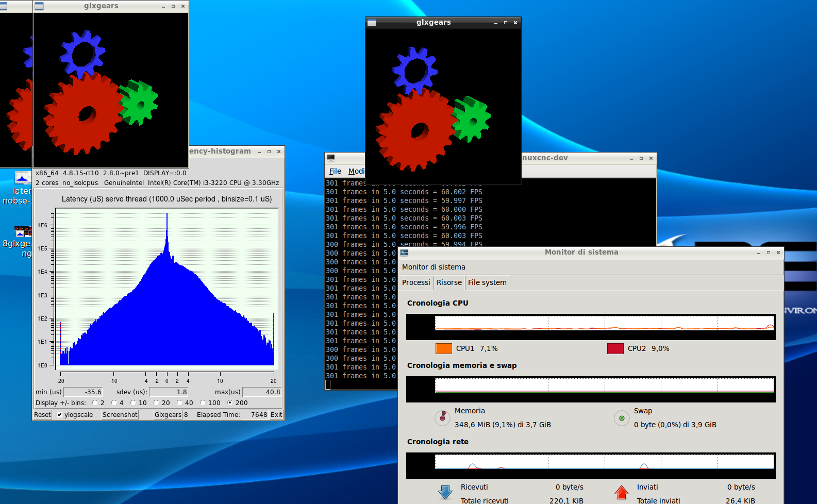Click the terminal window title bar icon

[331, 158]
